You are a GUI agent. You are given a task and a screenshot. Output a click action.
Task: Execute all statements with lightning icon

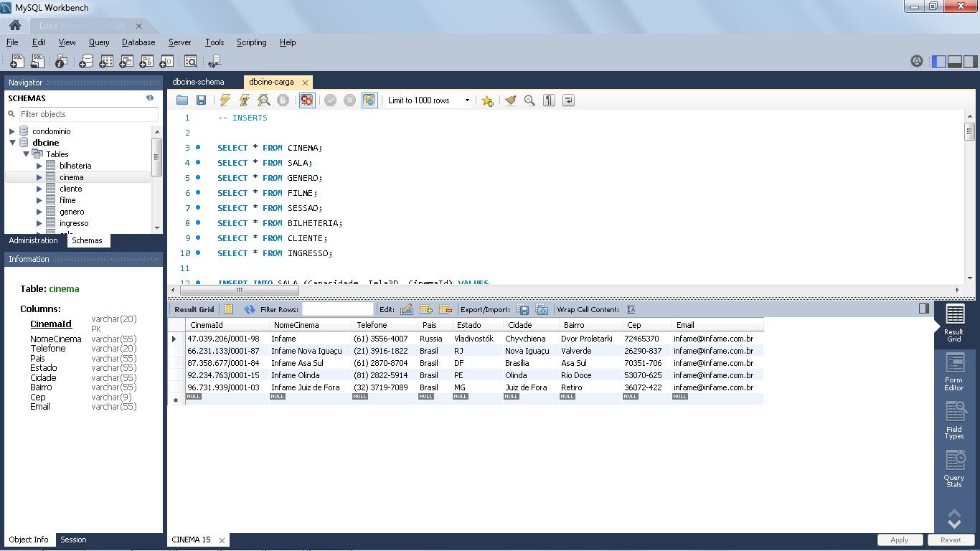[x=225, y=100]
